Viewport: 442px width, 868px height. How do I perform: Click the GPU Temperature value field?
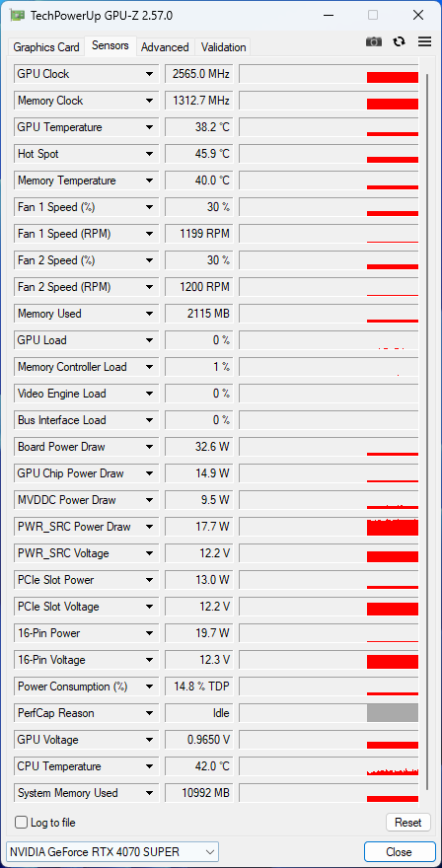(199, 127)
